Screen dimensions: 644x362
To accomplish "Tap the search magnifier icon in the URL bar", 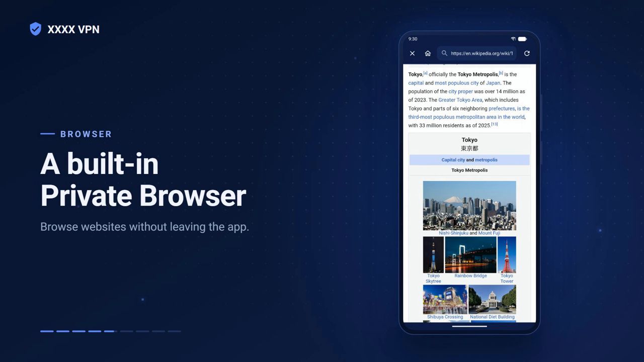I will [444, 53].
